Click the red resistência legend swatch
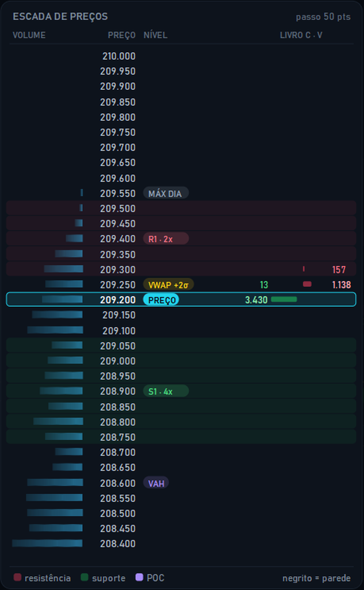This screenshot has height=590, width=364. pos(17,577)
